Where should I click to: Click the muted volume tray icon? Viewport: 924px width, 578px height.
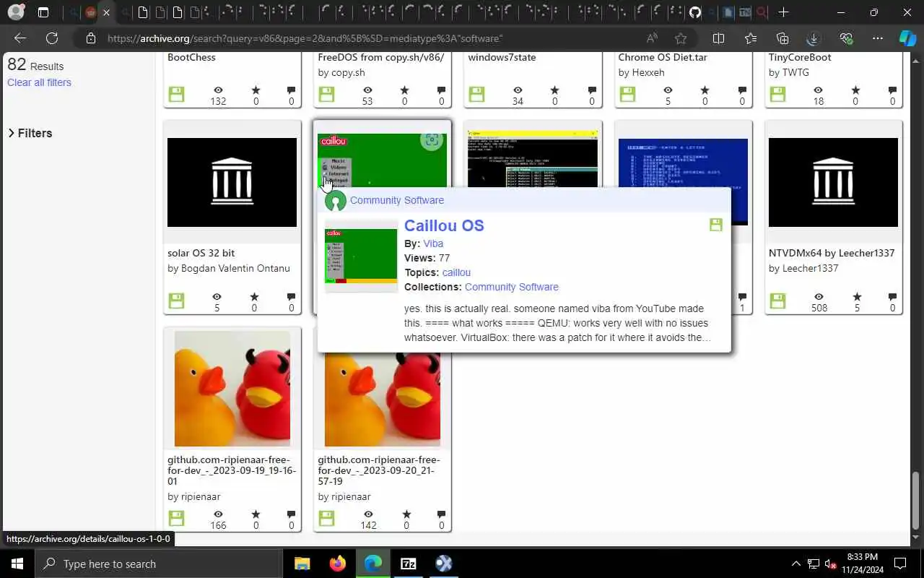(x=831, y=564)
